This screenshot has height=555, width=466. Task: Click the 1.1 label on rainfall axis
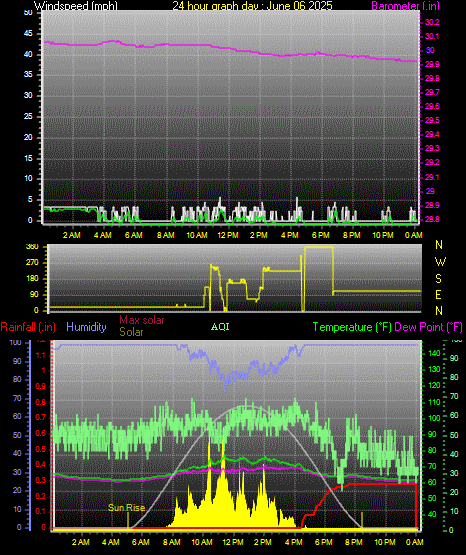pos(41,355)
